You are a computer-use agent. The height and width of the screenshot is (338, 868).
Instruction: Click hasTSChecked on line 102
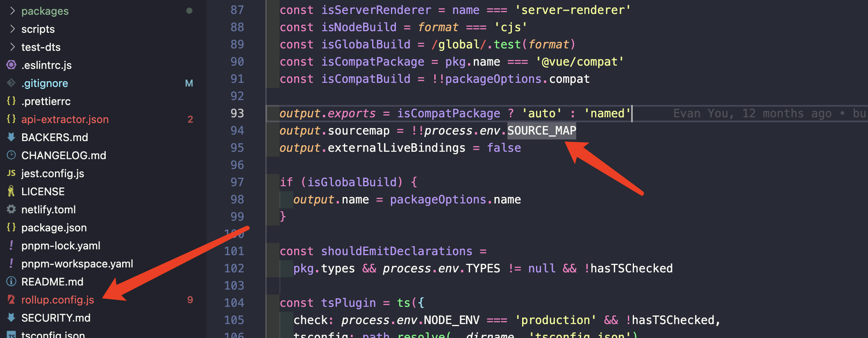point(632,268)
